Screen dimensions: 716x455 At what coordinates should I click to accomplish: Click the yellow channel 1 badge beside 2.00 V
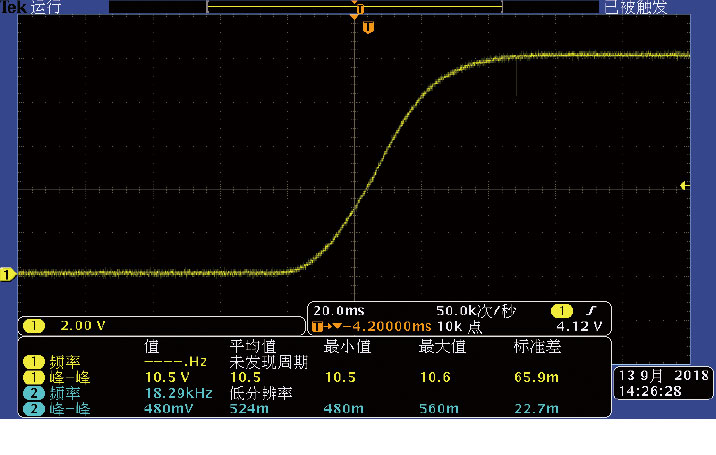click(x=34, y=326)
